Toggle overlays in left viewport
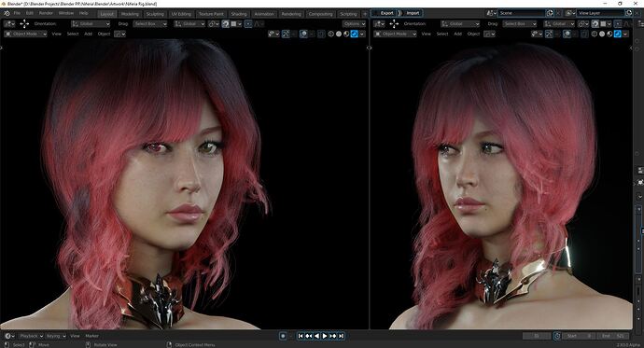 [x=303, y=34]
